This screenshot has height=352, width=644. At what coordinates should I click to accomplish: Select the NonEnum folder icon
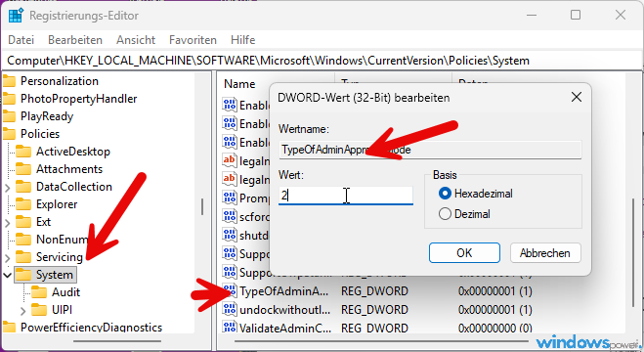[23, 240]
